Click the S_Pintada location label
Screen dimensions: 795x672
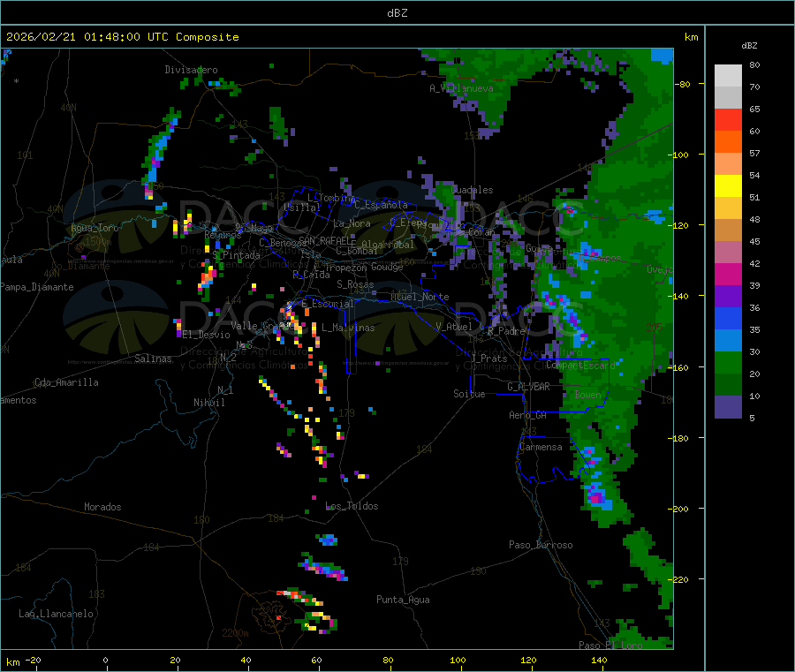pos(236,255)
